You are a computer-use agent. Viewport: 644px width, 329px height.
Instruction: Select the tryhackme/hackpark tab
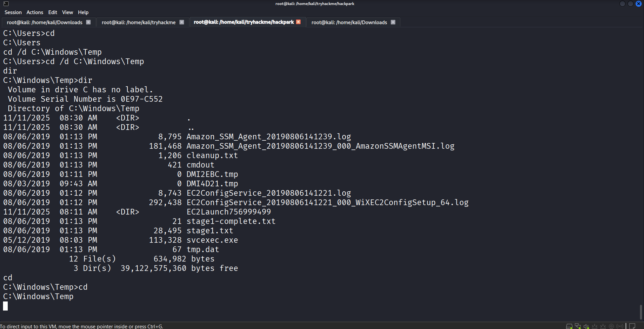tap(244, 22)
